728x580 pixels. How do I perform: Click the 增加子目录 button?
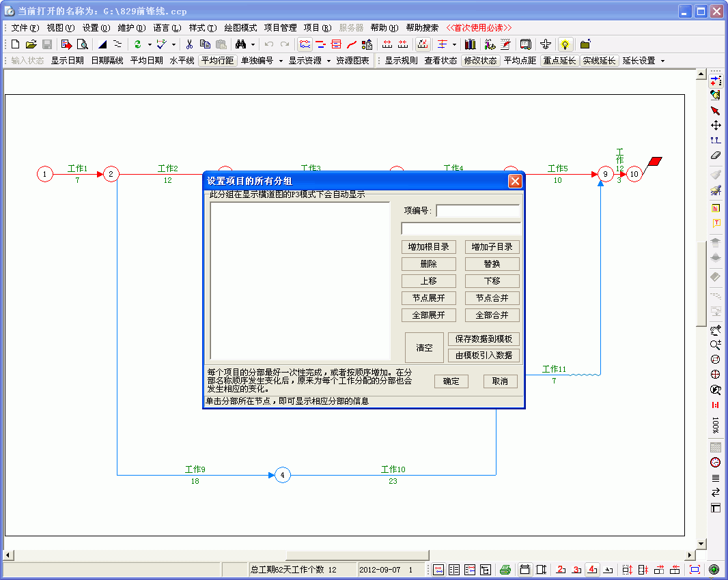tap(492, 247)
